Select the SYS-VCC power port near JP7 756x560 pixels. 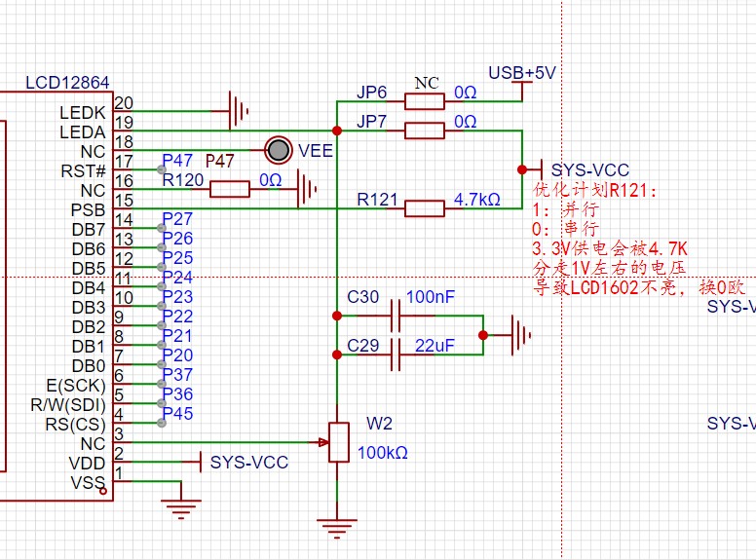coord(536,169)
